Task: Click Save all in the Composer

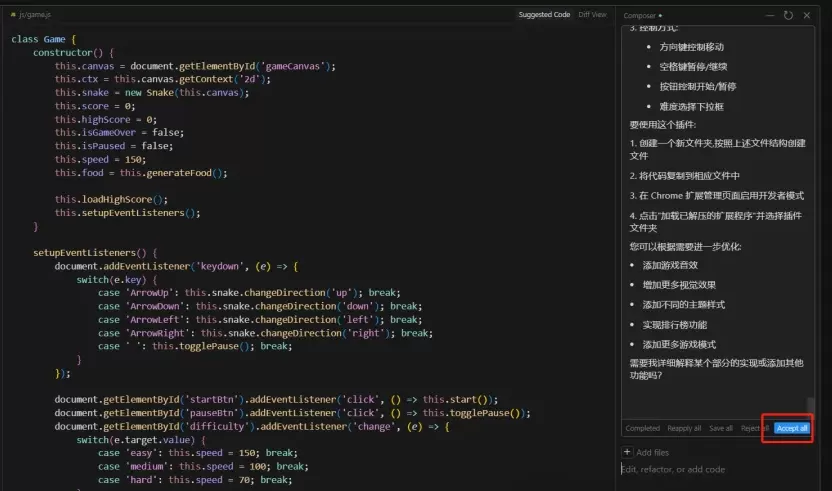Action: 721,428
